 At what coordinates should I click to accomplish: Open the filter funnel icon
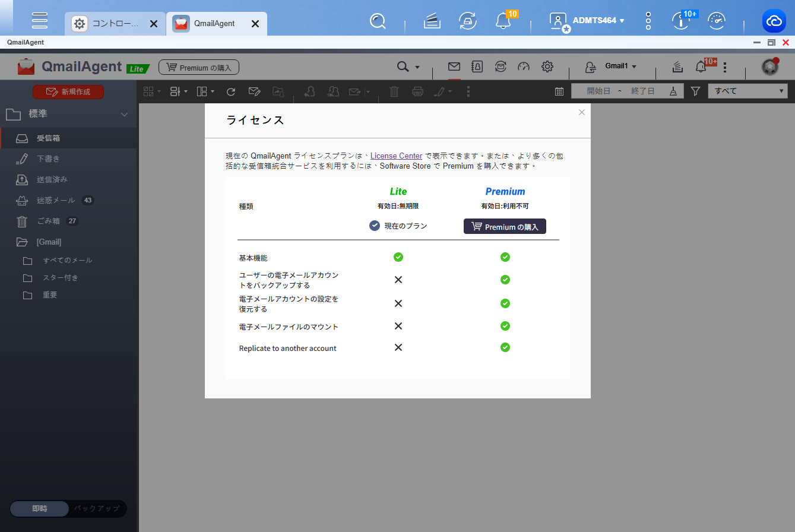[695, 91]
